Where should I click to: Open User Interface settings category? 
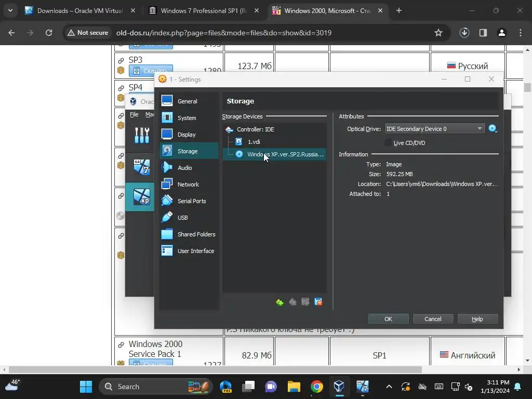coord(189,251)
